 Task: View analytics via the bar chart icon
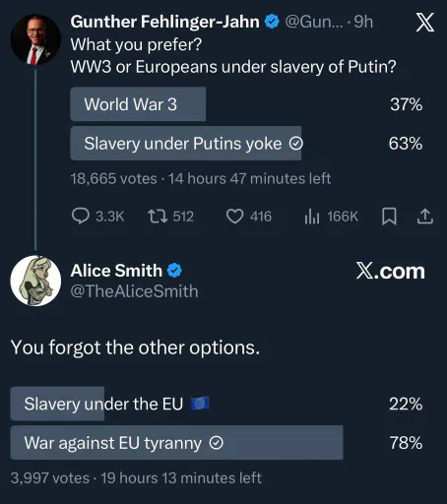[312, 217]
